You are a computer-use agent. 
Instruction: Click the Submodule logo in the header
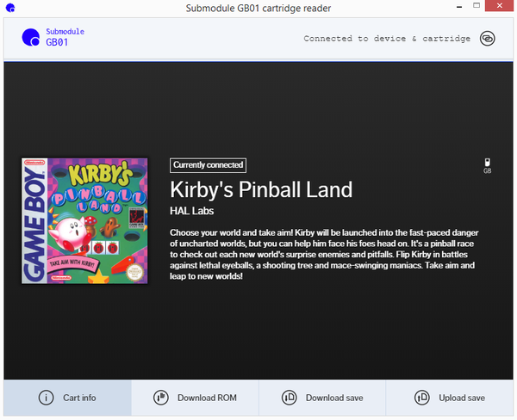tap(30, 37)
